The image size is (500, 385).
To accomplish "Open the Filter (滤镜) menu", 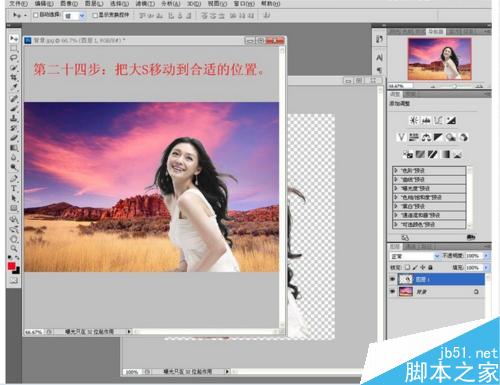I will [145, 4].
